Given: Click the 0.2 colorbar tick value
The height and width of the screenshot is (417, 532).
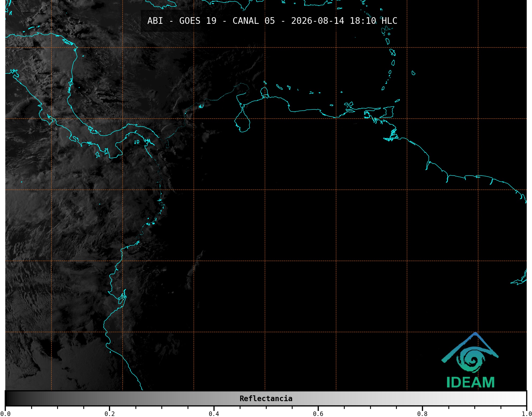Looking at the screenshot, I should 110,414.
